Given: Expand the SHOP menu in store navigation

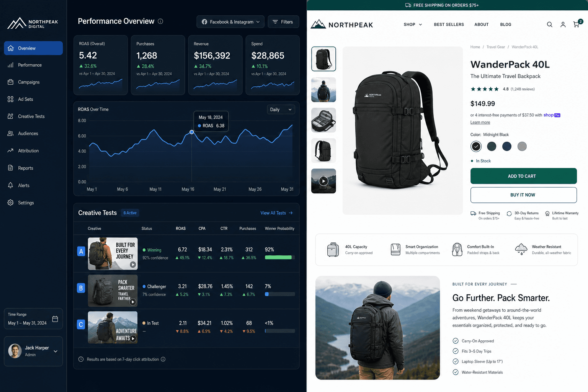Looking at the screenshot, I should pyautogui.click(x=413, y=24).
